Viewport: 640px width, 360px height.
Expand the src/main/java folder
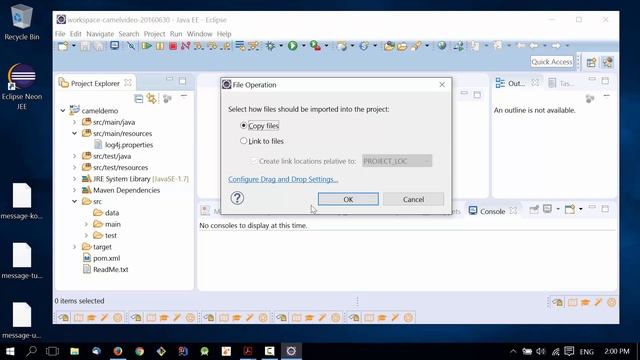[74, 122]
